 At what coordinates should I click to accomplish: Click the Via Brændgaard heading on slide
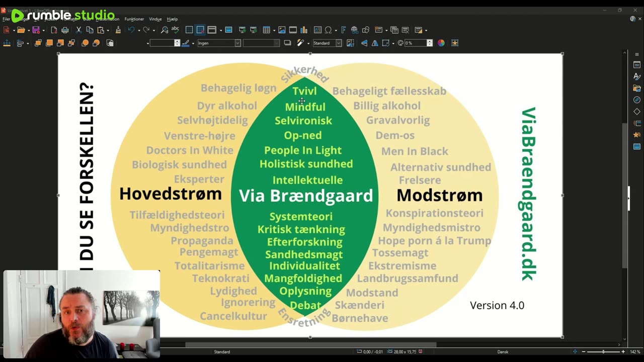306,196
